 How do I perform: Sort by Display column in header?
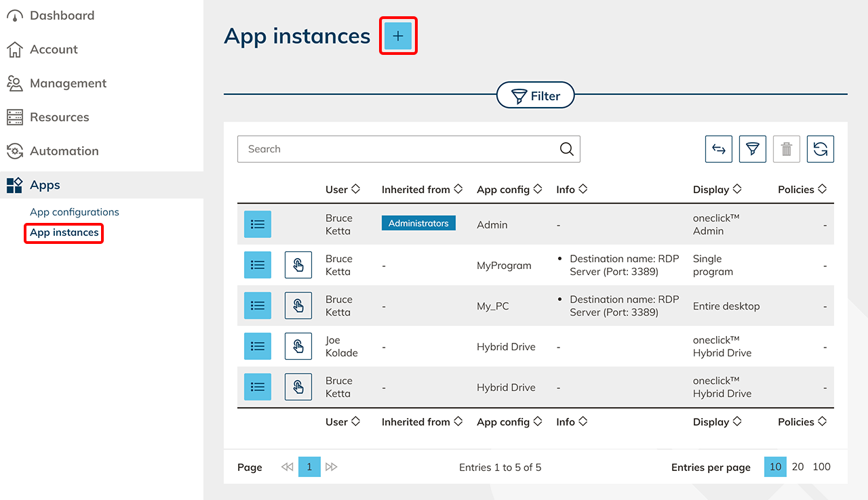click(717, 190)
